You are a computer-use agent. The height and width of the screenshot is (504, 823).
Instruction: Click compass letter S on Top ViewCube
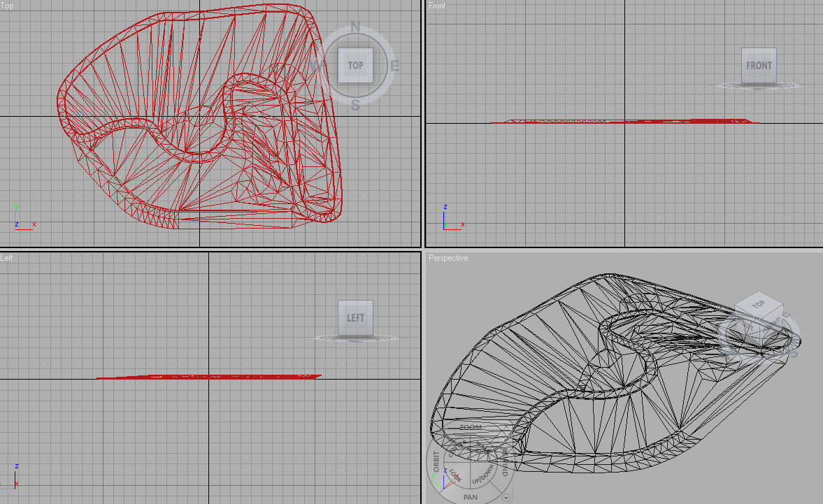355,105
